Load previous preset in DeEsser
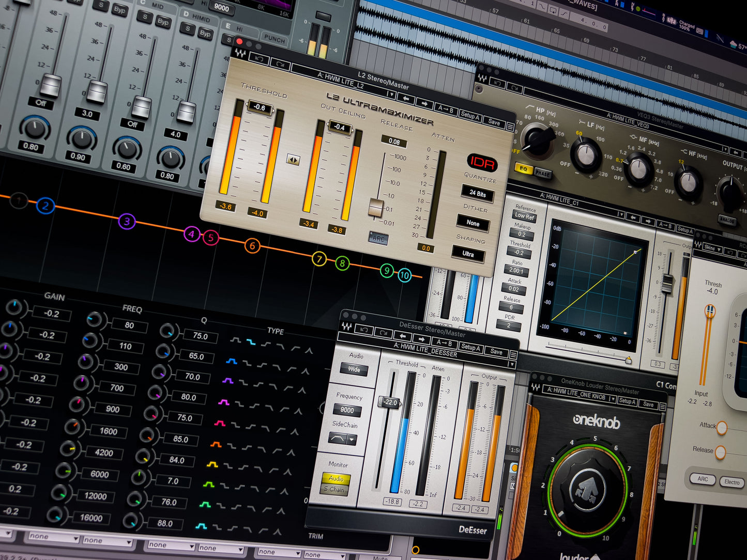747x560 pixels. 403,337
